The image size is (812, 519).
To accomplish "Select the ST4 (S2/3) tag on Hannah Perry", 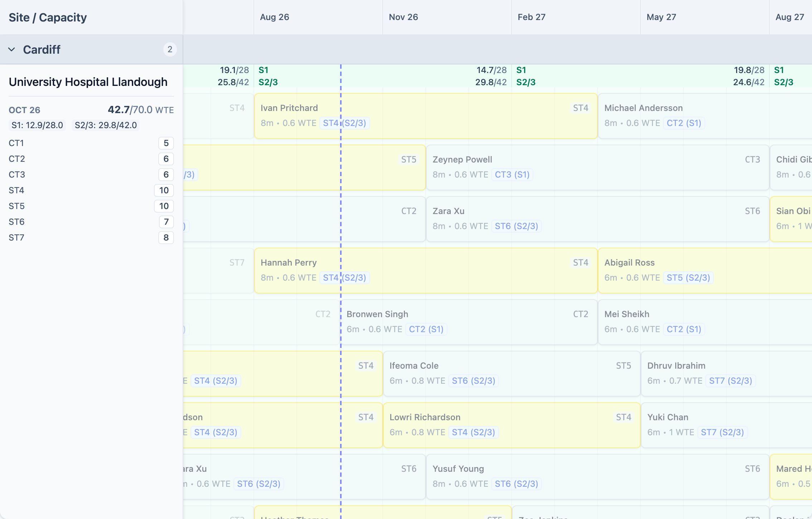I will point(344,278).
